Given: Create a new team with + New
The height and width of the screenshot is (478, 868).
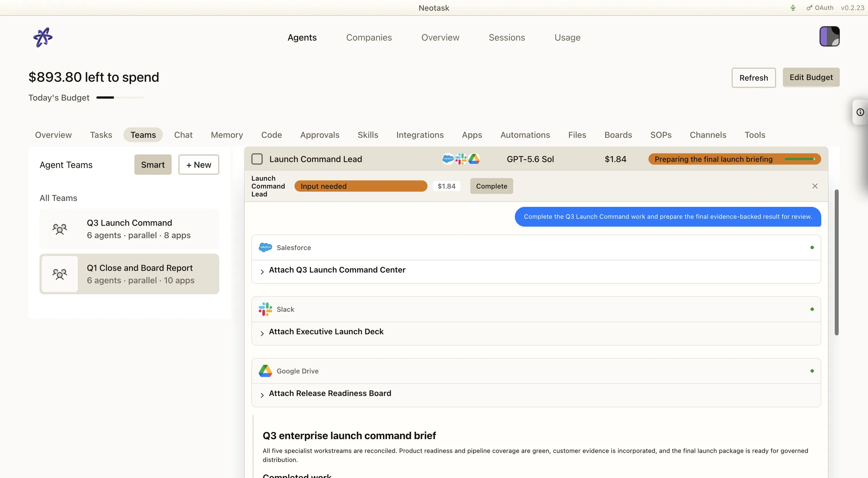Looking at the screenshot, I should click(x=199, y=165).
